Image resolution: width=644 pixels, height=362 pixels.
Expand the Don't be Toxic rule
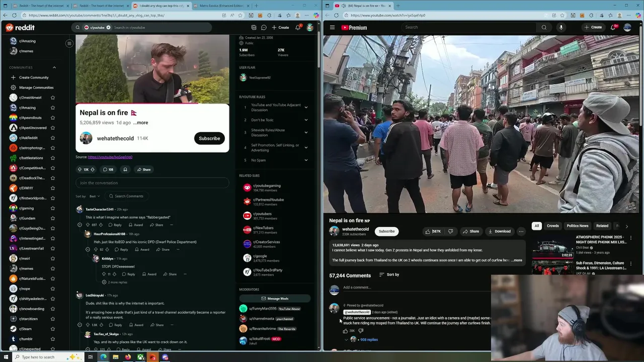click(306, 120)
